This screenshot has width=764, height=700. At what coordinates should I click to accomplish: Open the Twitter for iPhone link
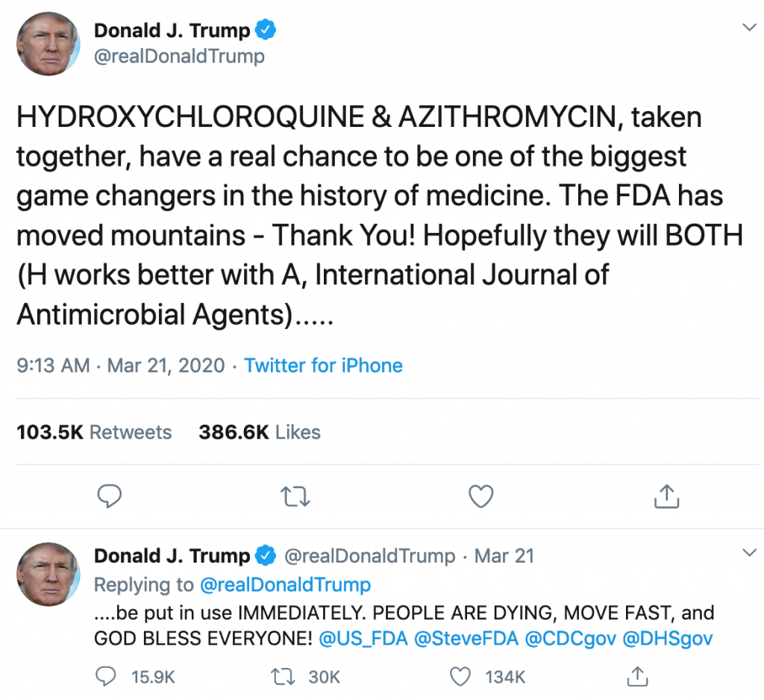point(323,366)
